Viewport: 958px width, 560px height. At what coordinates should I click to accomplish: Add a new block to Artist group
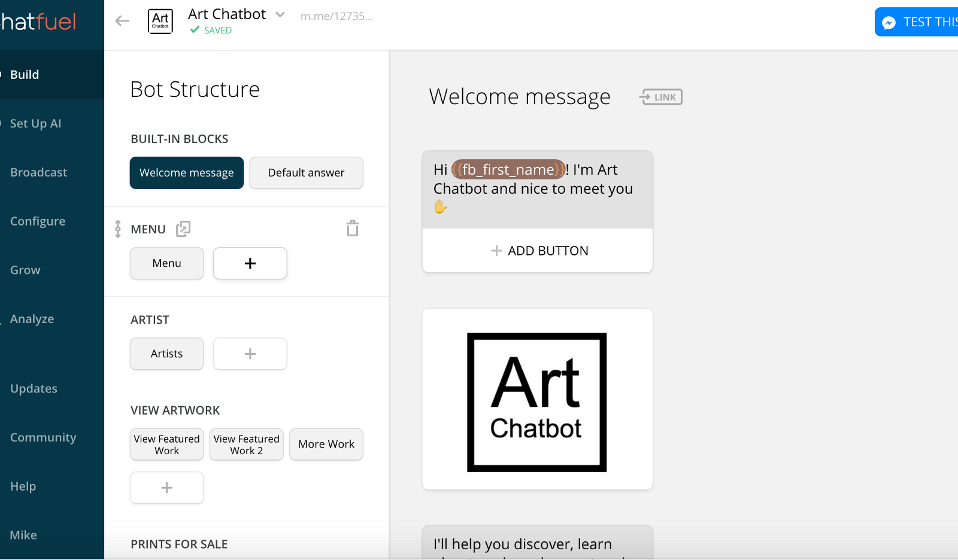250,354
